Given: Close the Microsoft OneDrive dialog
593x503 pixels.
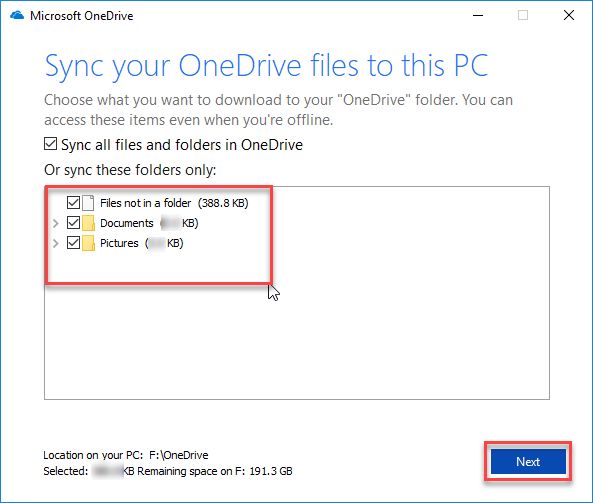Looking at the screenshot, I should coord(569,16).
